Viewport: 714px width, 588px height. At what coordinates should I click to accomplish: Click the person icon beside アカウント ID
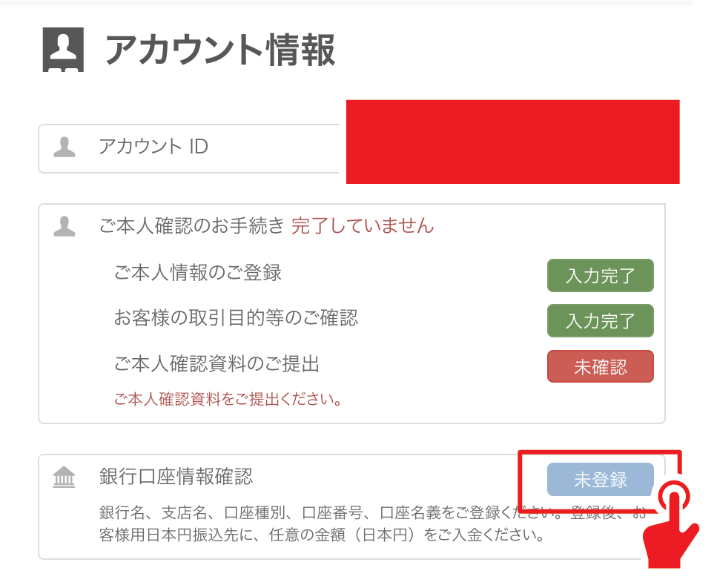pos(65,147)
